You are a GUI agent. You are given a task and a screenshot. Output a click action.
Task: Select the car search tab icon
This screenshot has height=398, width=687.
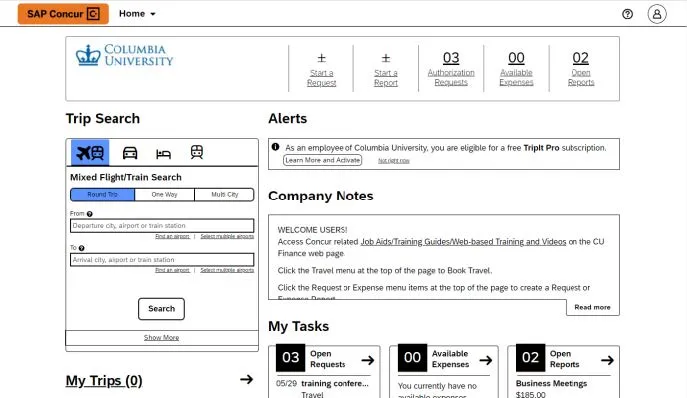coord(130,153)
